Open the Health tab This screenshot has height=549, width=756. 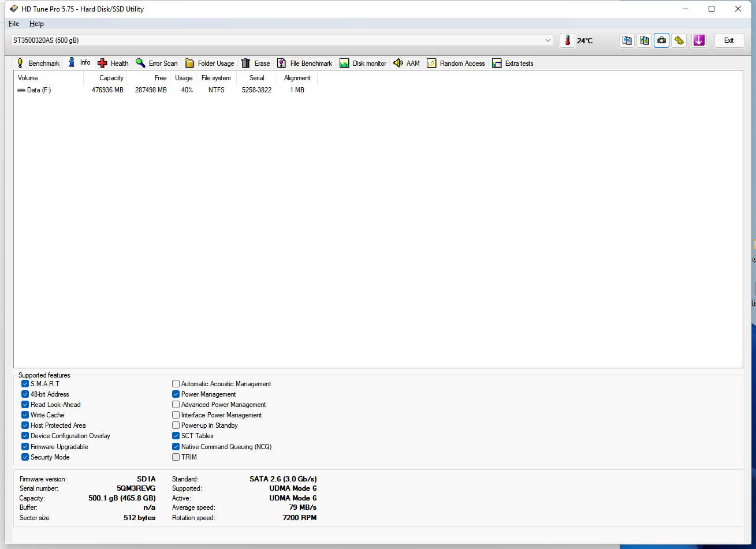(113, 64)
